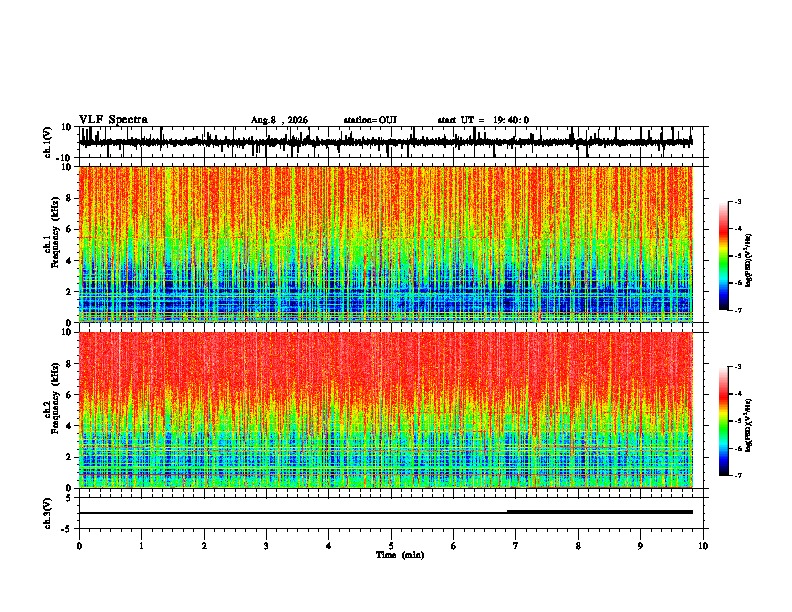
Task: Click the "8" kHz tick on ch.1 frequency axis
Action: click(69, 198)
